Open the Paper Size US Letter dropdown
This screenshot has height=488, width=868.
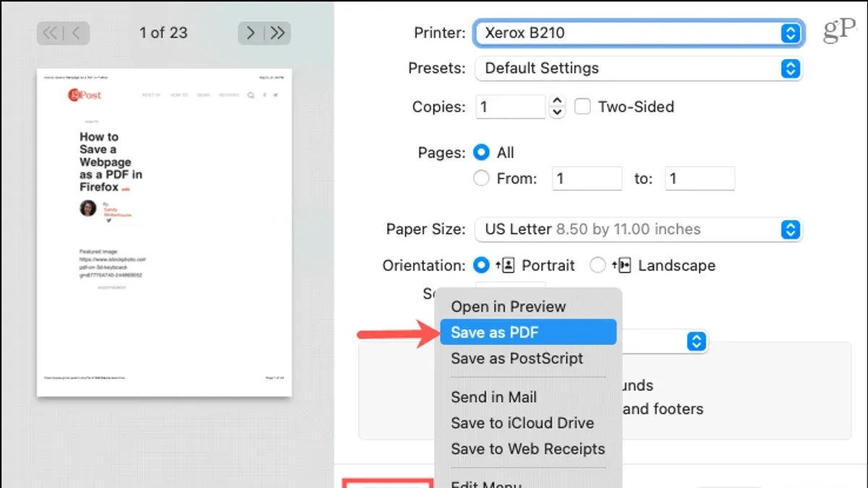coord(638,229)
